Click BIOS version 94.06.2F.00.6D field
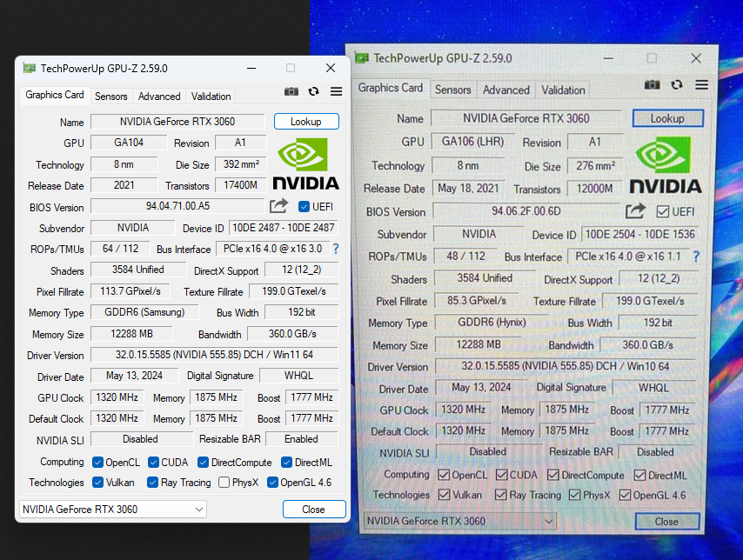743x560 pixels. tap(526, 210)
